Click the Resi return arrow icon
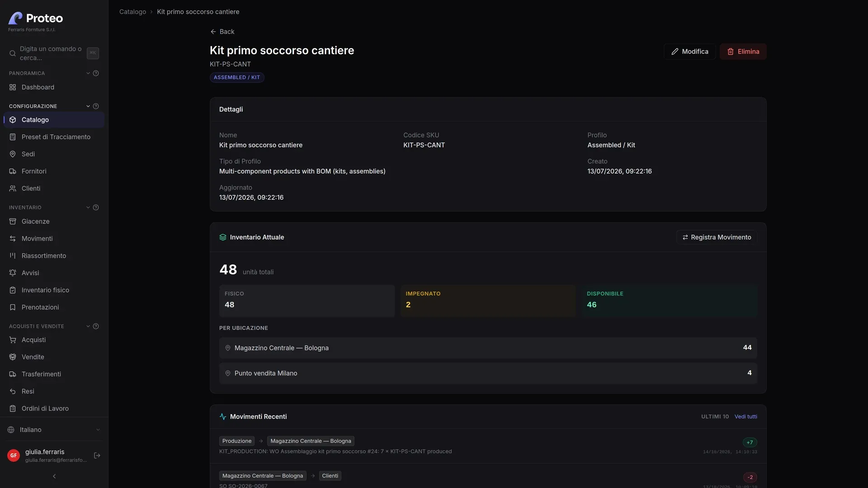868x488 pixels. click(13, 391)
